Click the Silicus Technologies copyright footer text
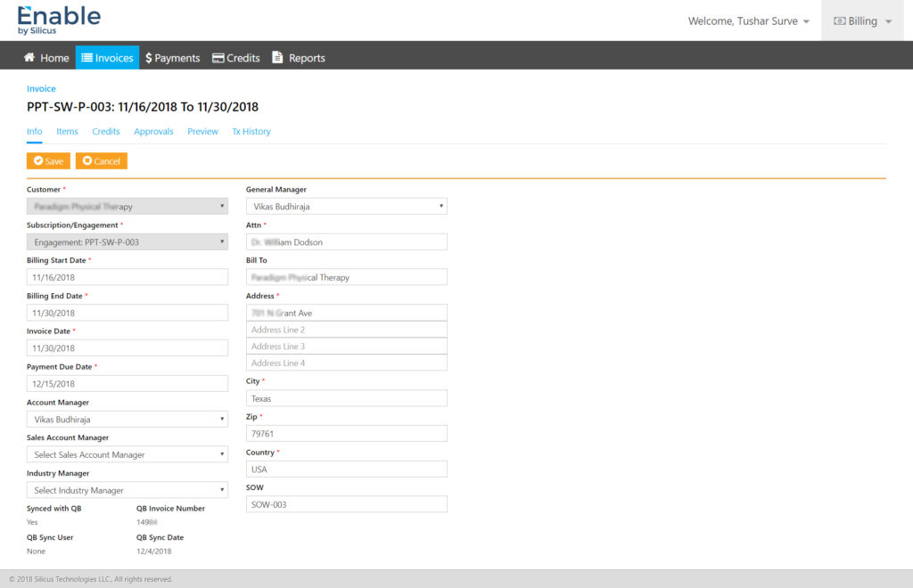The image size is (913, 588). [x=91, y=579]
